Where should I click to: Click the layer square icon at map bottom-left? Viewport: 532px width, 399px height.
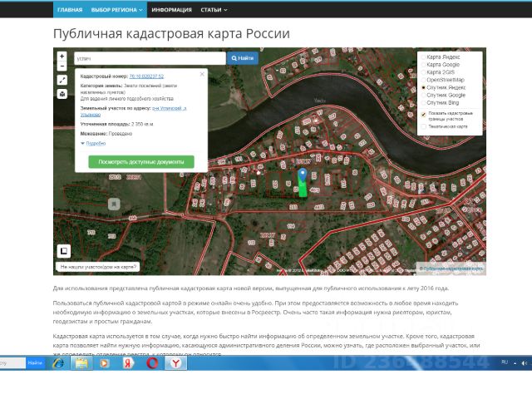tap(62, 250)
